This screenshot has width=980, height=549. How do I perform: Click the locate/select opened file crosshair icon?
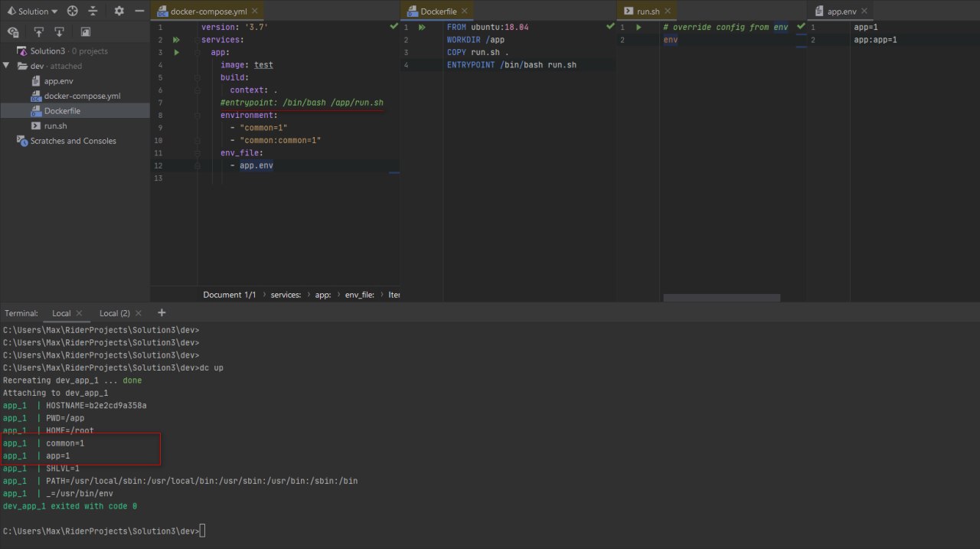73,11
